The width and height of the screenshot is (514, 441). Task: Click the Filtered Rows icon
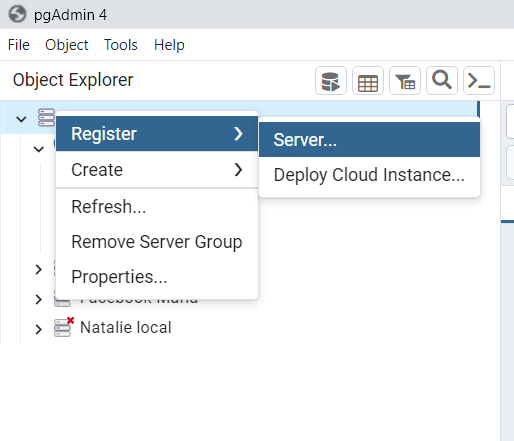click(405, 81)
